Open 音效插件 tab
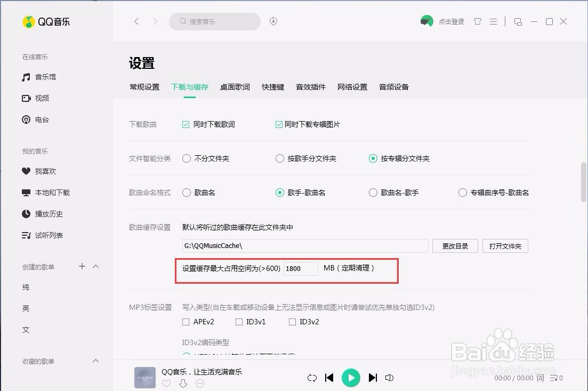Screen dimensions: 588x391 310,87
